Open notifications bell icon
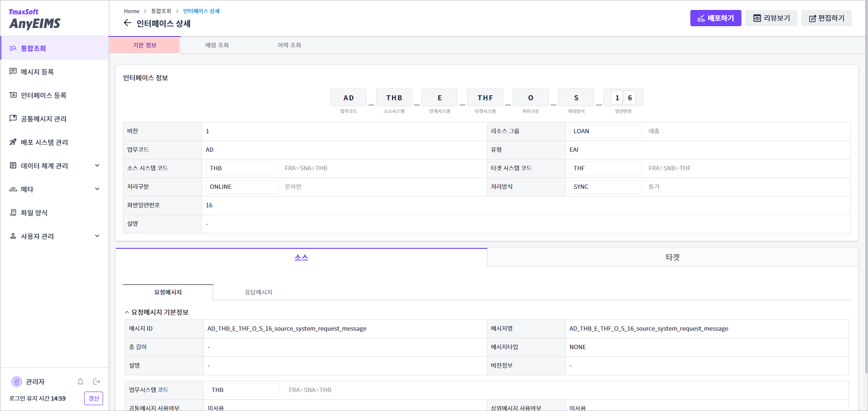This screenshot has width=868, height=411. [x=80, y=382]
